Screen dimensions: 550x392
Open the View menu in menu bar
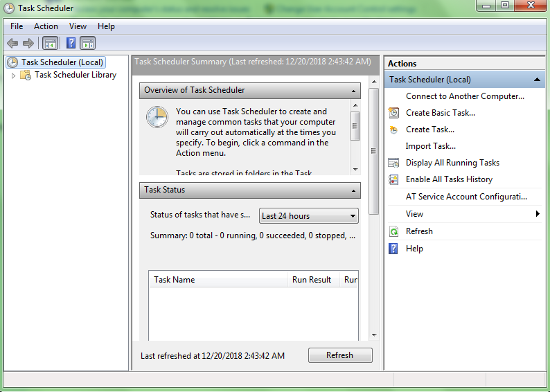pos(78,26)
